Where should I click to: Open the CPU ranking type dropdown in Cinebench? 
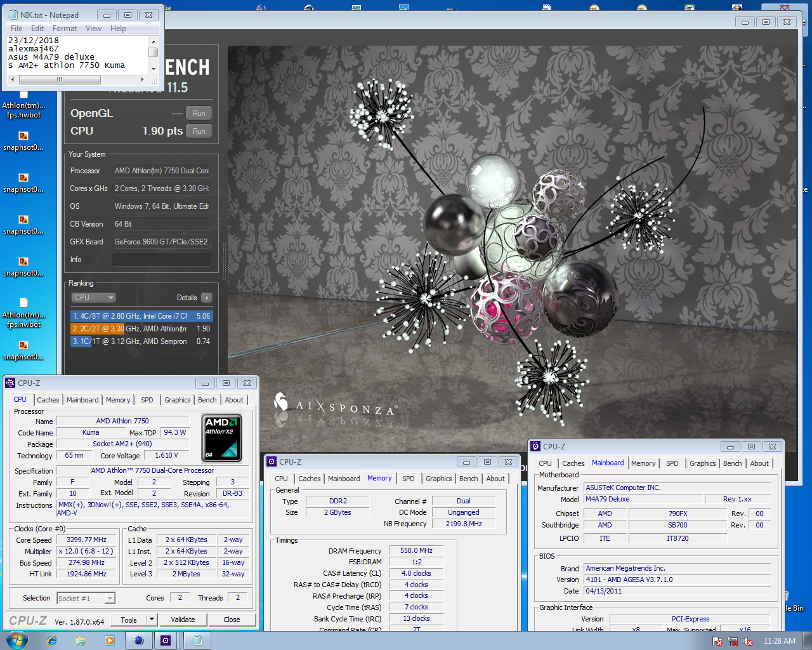(93, 298)
